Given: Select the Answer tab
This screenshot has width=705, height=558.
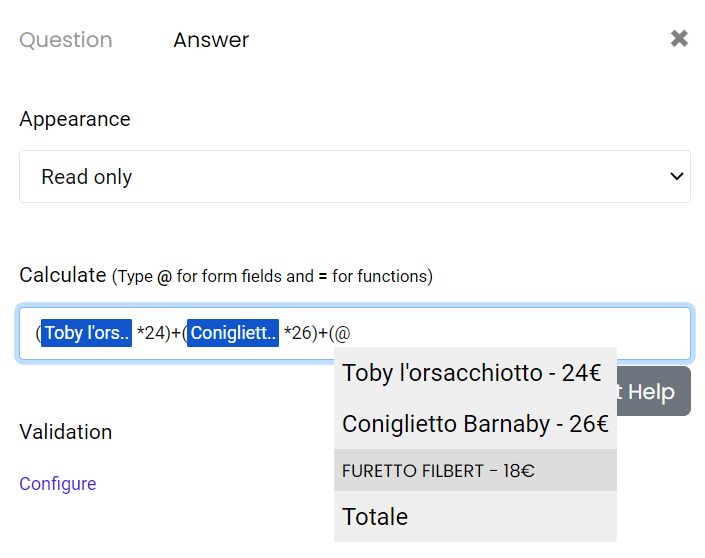Looking at the screenshot, I should pos(211,40).
